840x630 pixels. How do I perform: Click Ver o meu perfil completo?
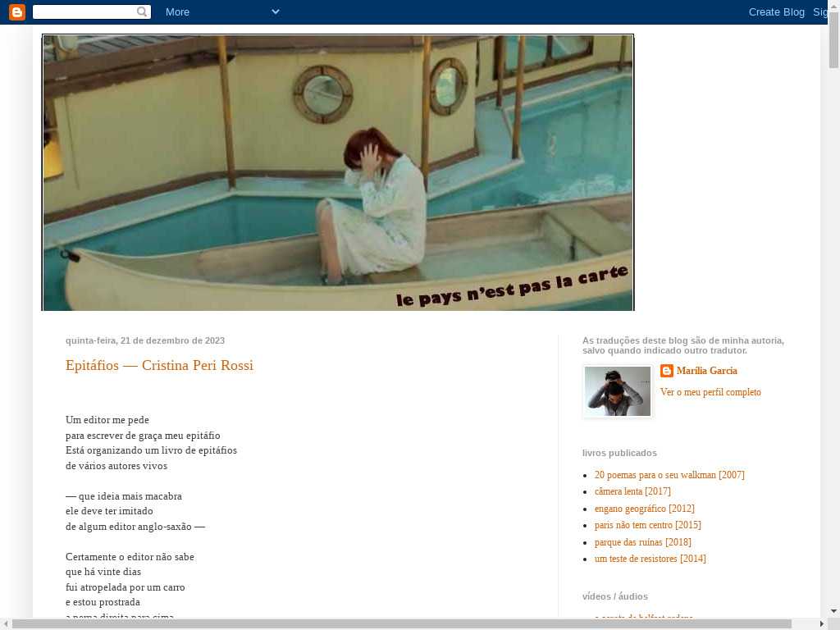point(710,392)
